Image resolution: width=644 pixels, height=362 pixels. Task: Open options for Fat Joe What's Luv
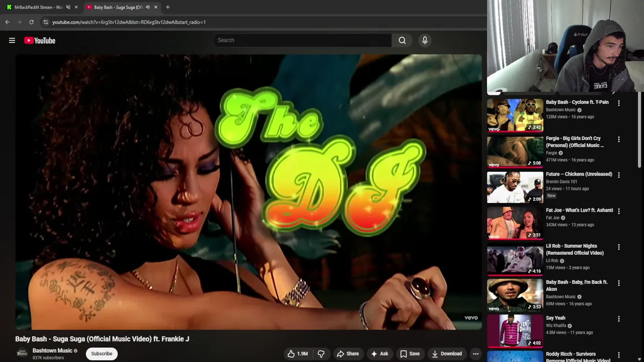619,211
